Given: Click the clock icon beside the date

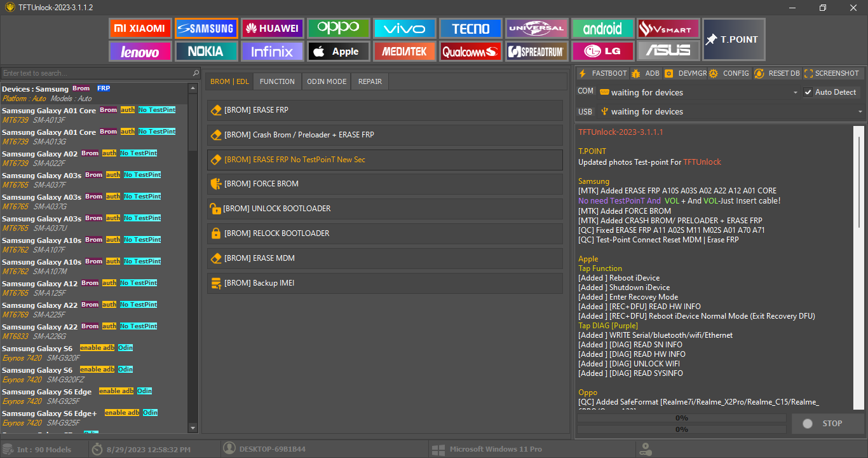Looking at the screenshot, I should [97, 449].
